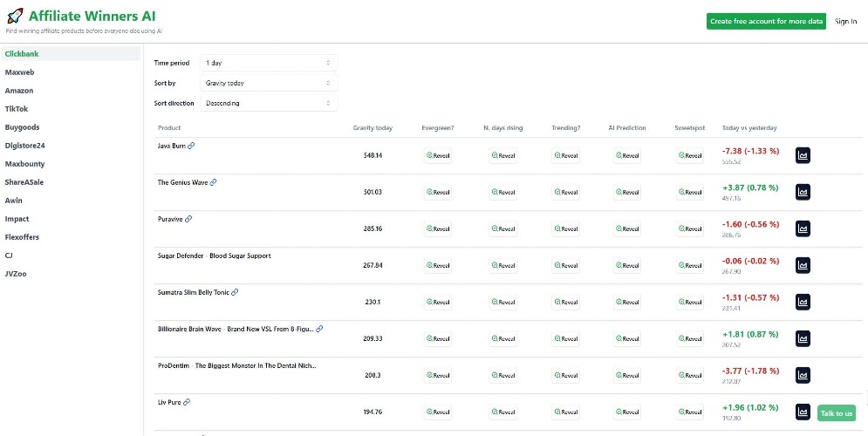The image size is (868, 436).
Task: Click the Product column header
Action: click(x=169, y=128)
